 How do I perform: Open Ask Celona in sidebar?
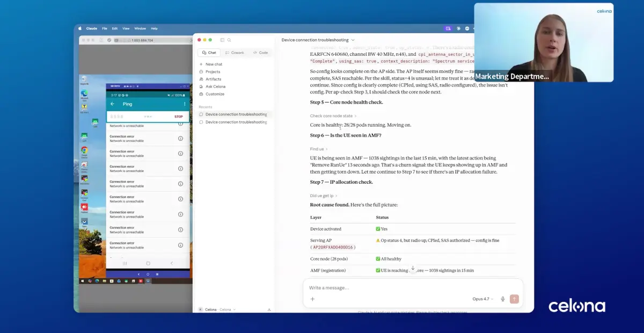(212, 86)
